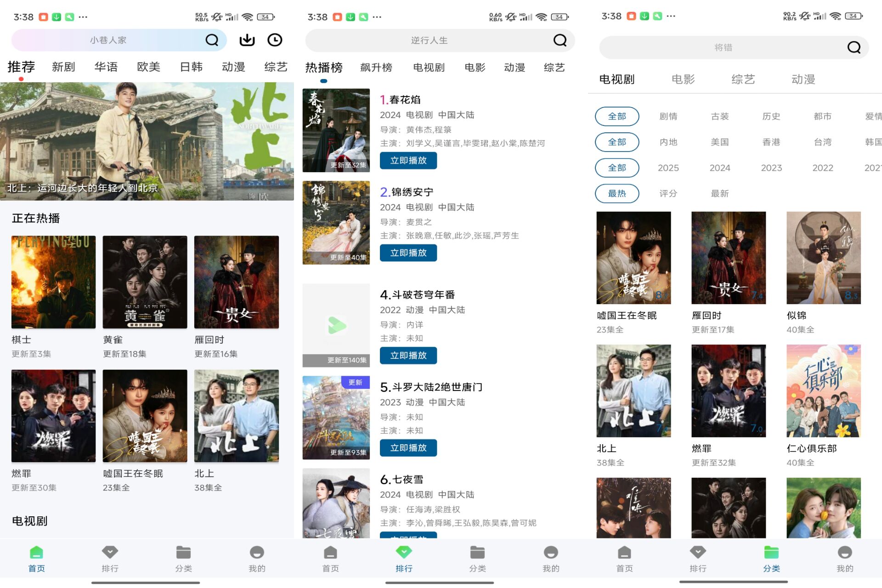
Task: Switch to the 飙升榜 ranking tab
Action: tap(376, 68)
